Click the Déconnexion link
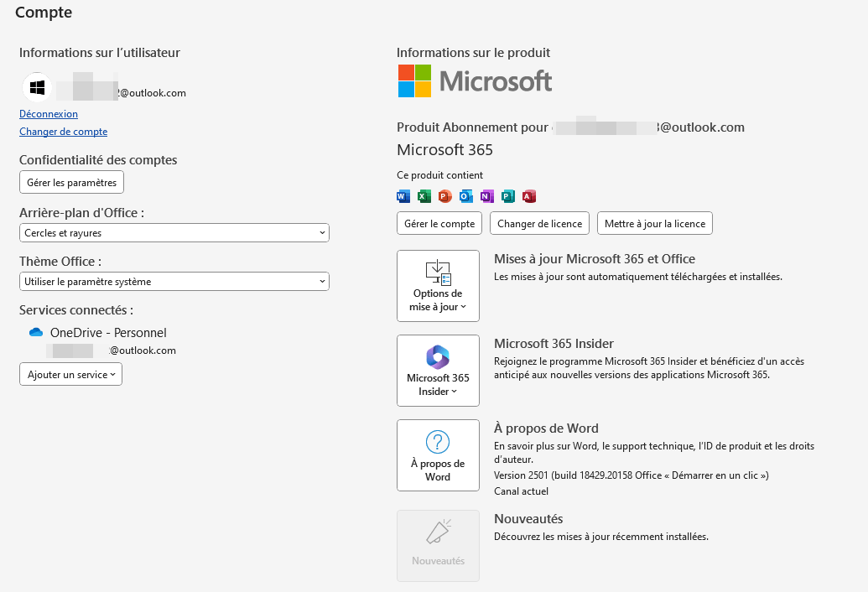868x592 pixels. click(49, 114)
